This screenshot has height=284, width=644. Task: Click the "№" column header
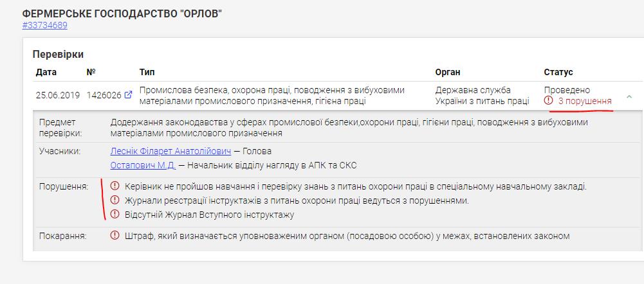91,72
